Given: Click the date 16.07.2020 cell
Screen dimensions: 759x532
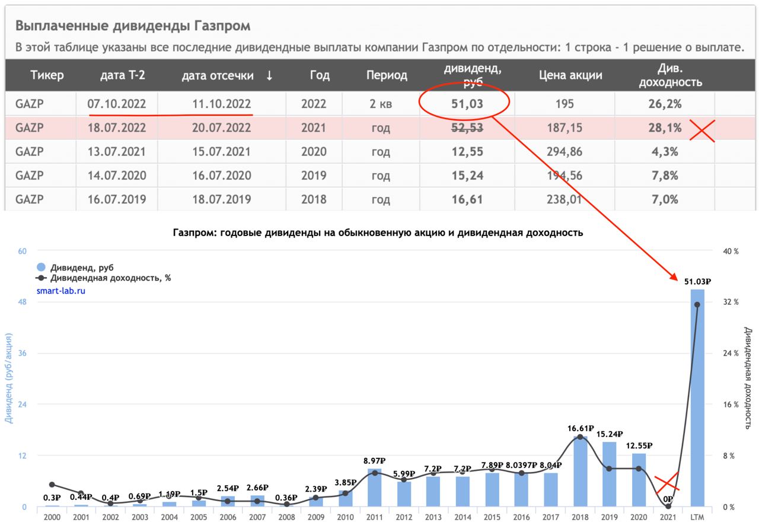Looking at the screenshot, I should 222,176.
